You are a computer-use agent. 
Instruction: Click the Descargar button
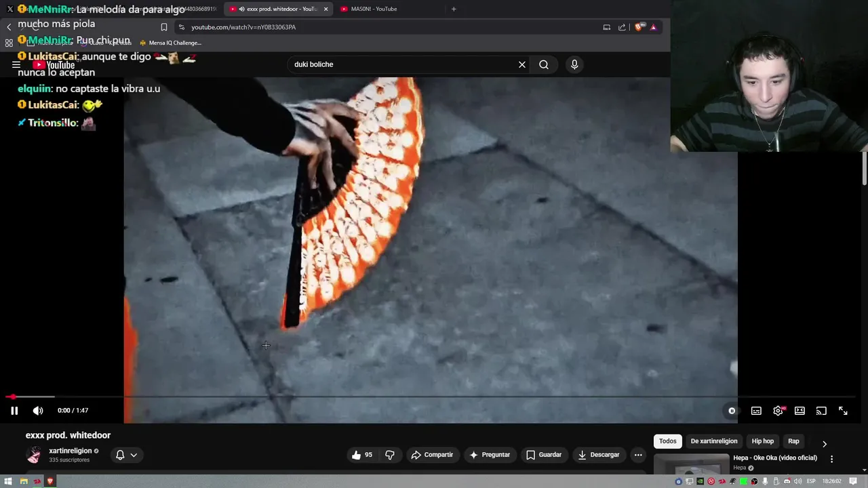[x=598, y=455]
